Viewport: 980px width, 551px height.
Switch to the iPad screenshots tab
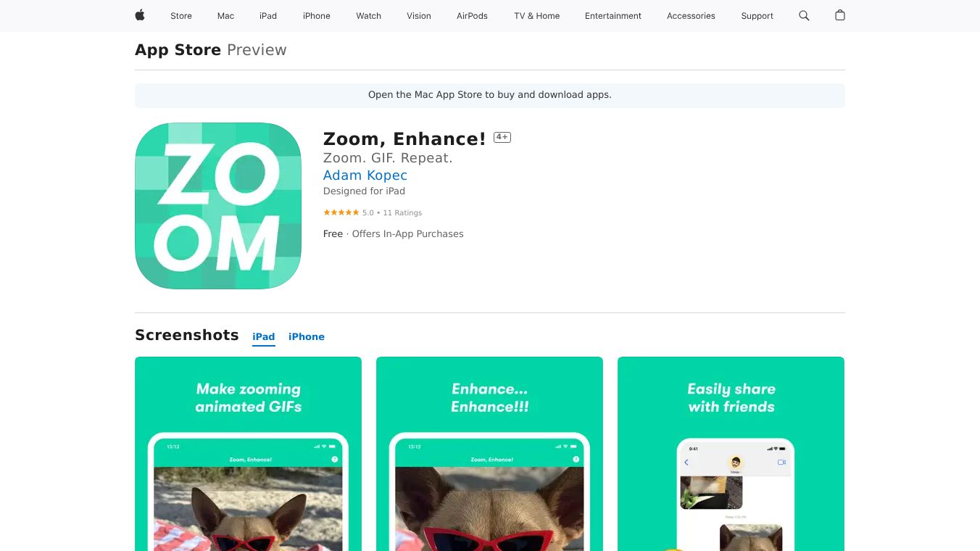click(x=264, y=336)
